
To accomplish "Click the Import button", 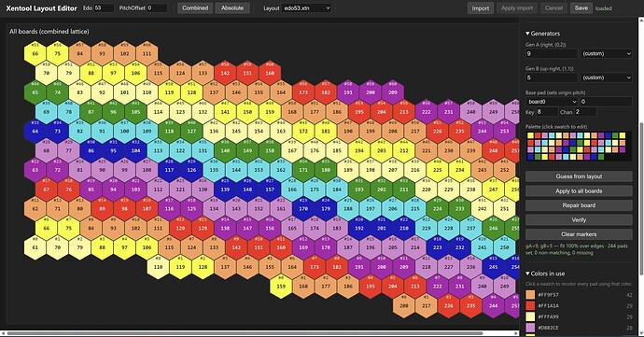I will pos(481,7).
